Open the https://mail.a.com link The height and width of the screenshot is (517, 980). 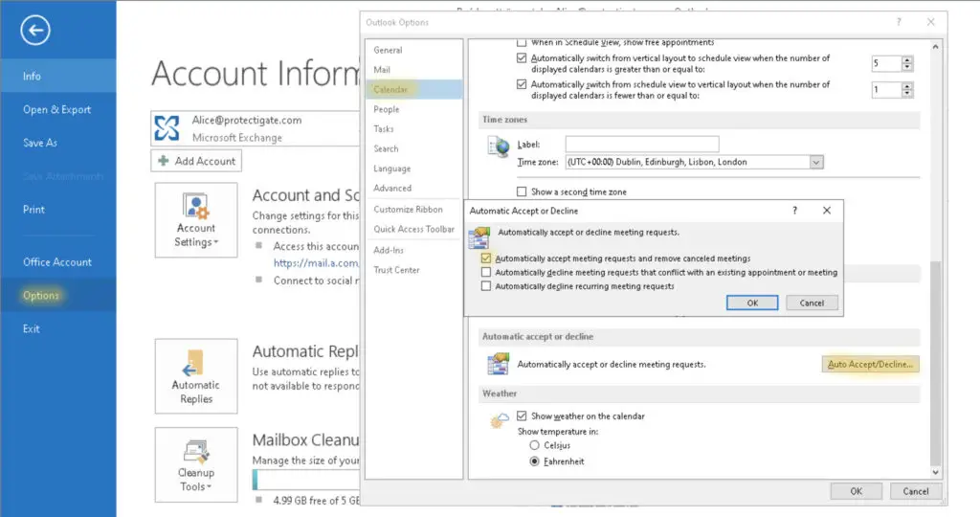click(x=316, y=263)
